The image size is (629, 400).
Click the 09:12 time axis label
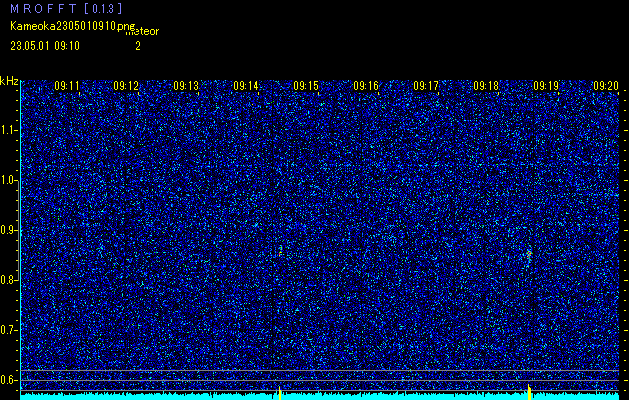(126, 86)
